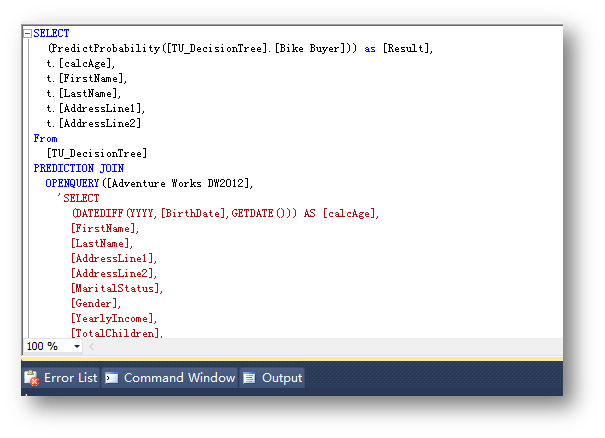Click the red [AddressLine2] line
The width and height of the screenshot is (605, 438).
click(x=114, y=274)
